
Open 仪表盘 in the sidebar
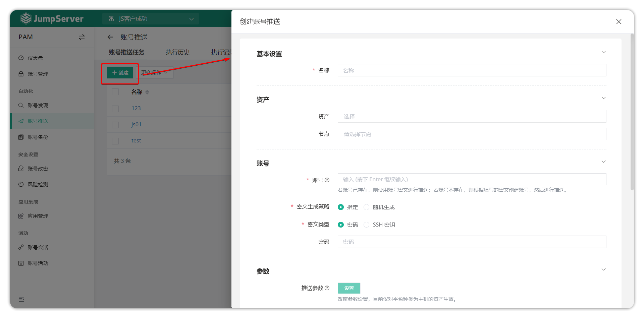coord(52,58)
